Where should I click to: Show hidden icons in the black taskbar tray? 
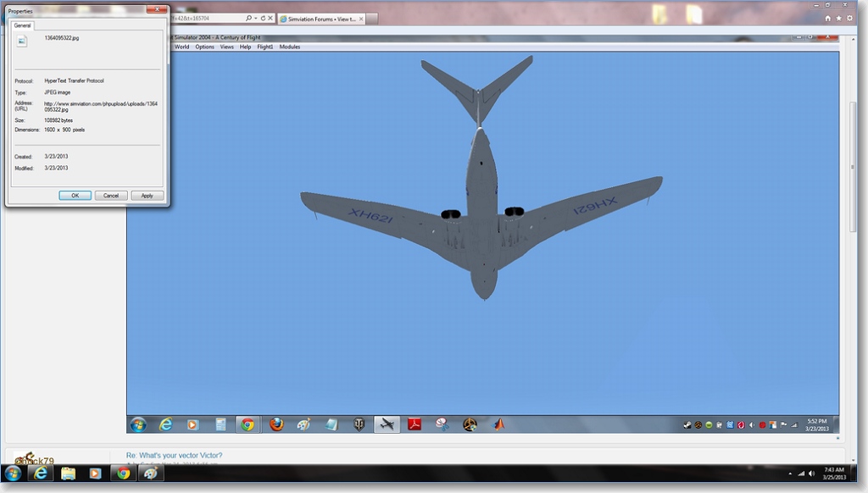pyautogui.click(x=790, y=474)
